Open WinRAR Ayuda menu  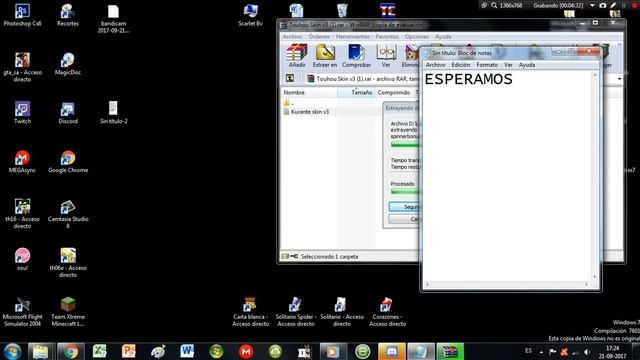click(x=443, y=37)
